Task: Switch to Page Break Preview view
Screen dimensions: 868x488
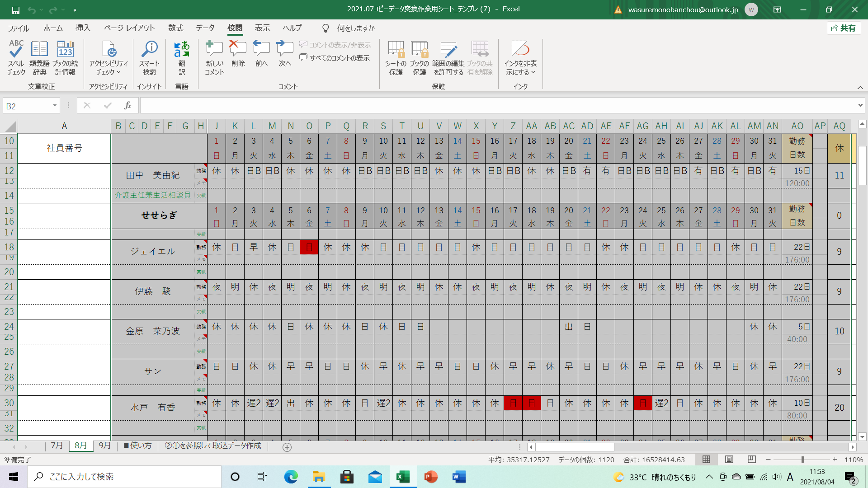Action: 751,460
